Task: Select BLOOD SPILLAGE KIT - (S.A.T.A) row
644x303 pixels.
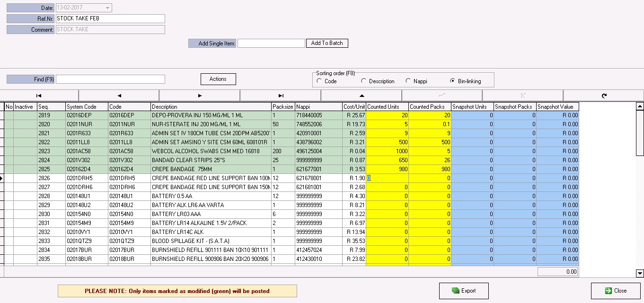Action: [x=211, y=241]
